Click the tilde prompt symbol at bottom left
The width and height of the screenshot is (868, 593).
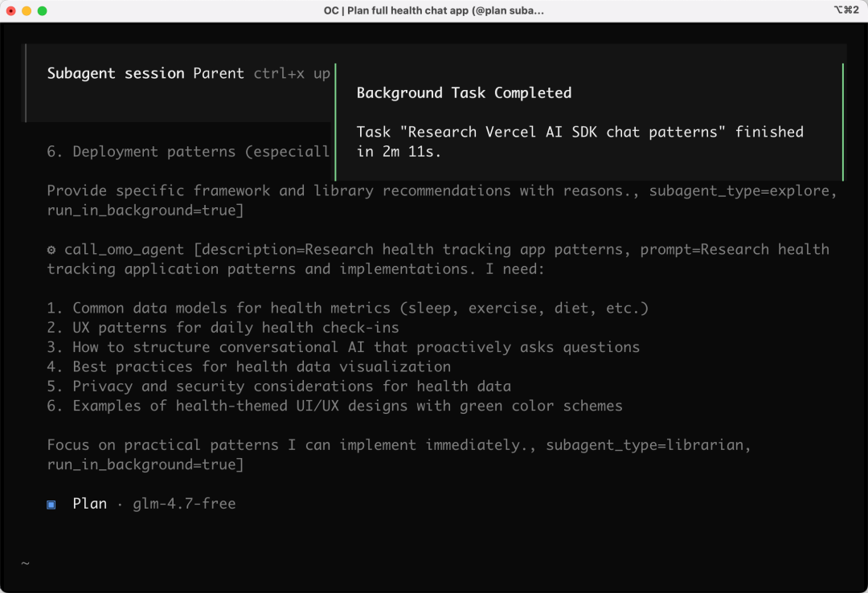[x=25, y=563]
